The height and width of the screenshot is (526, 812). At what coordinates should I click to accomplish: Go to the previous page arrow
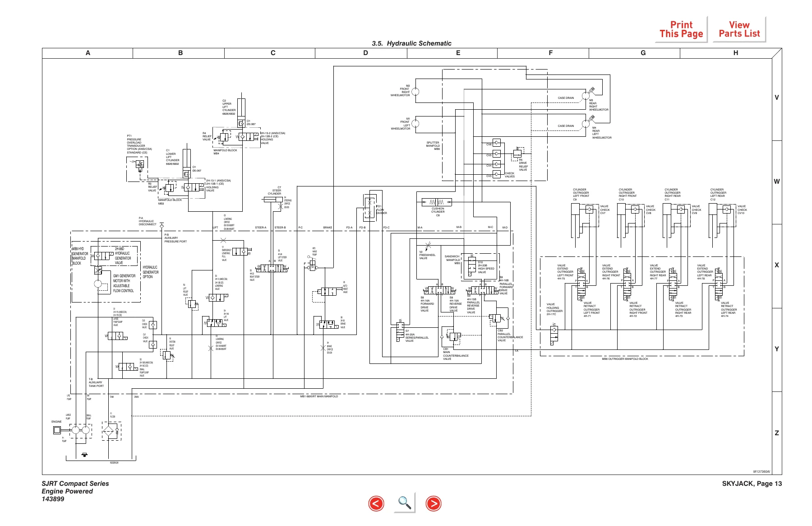(x=376, y=503)
